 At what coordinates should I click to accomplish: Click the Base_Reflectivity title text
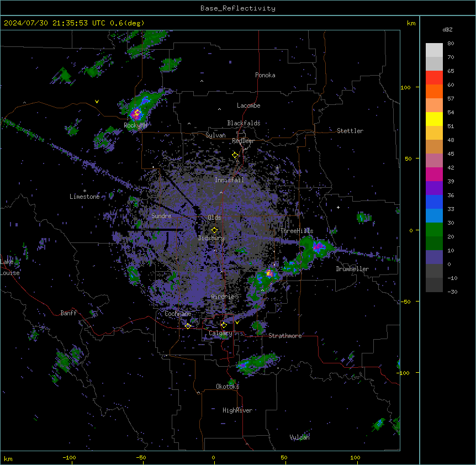238,8
